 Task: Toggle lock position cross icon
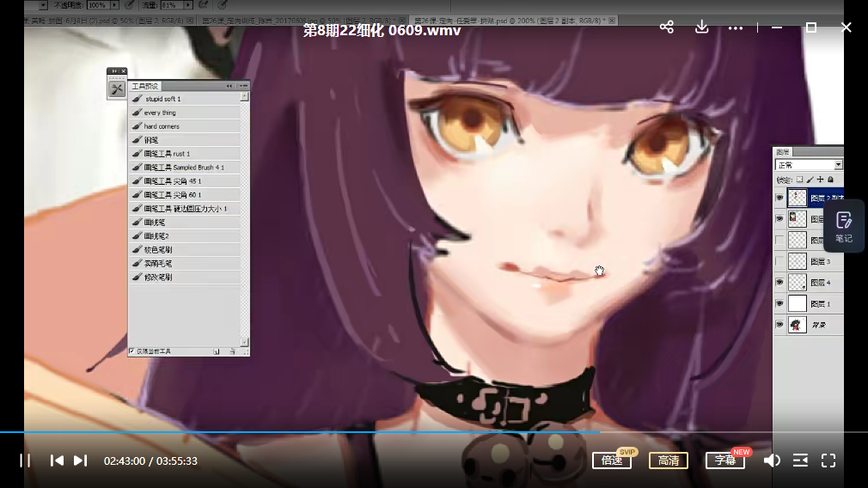[821, 180]
